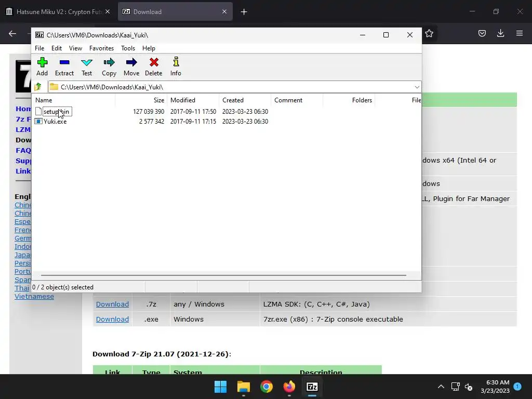Click the horizontal scrollbar in the file list
This screenshot has height=399, width=532.
click(223, 275)
